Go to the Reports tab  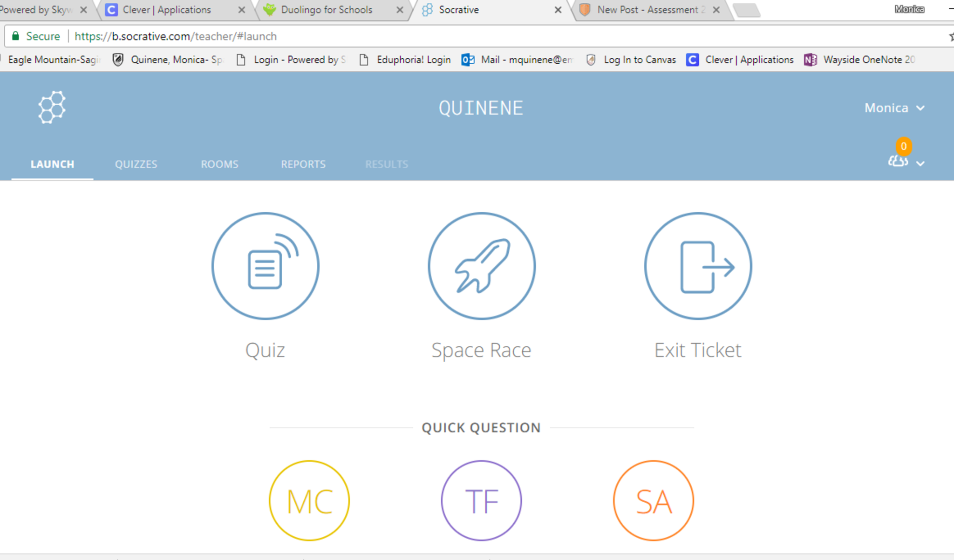303,164
